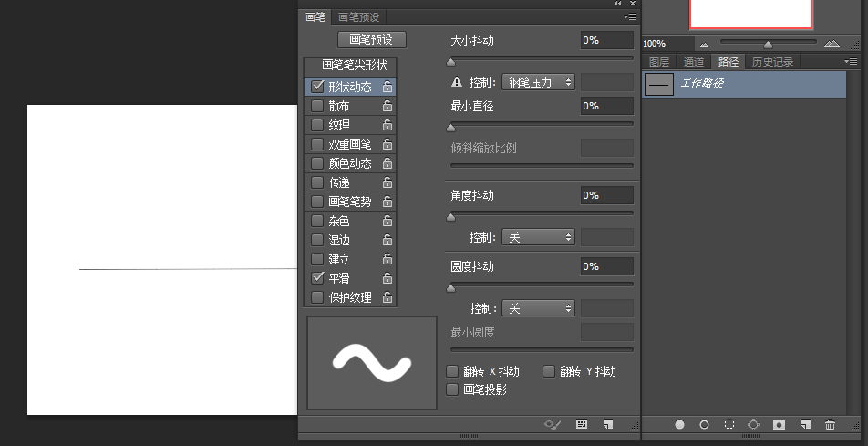Viewport: 868px width, 446px height.
Task: Lock icon beside 湿边
Action: (x=387, y=239)
